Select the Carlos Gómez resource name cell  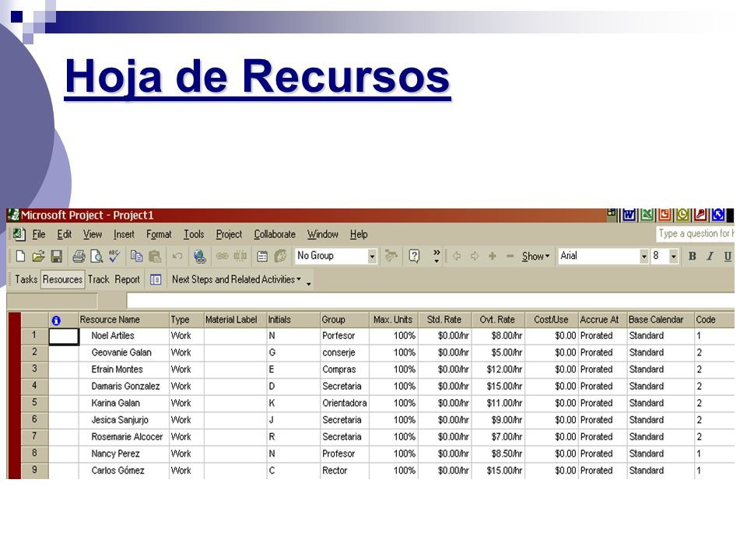click(x=124, y=471)
